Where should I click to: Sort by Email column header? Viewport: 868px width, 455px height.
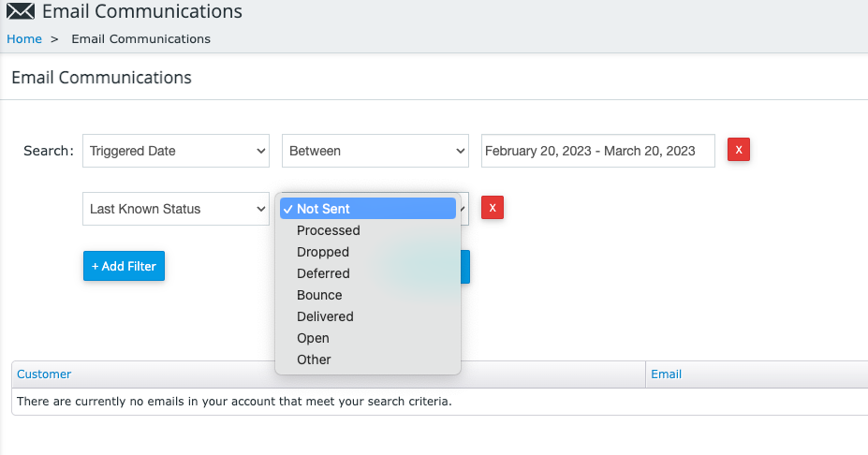click(x=666, y=374)
